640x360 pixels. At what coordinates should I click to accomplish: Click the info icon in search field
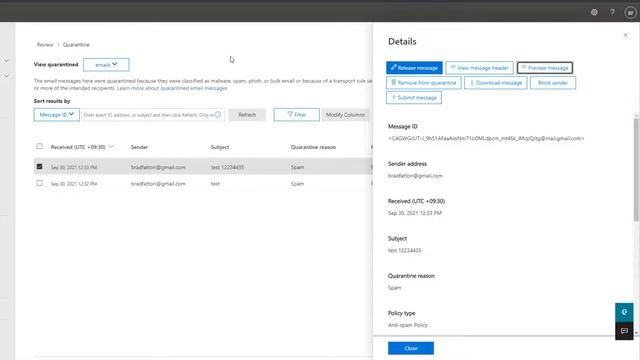coord(218,115)
